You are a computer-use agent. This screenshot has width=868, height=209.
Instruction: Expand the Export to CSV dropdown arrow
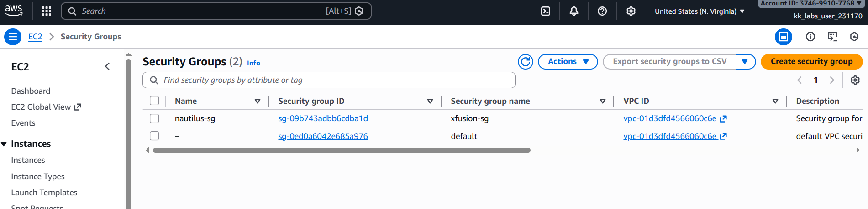(745, 61)
